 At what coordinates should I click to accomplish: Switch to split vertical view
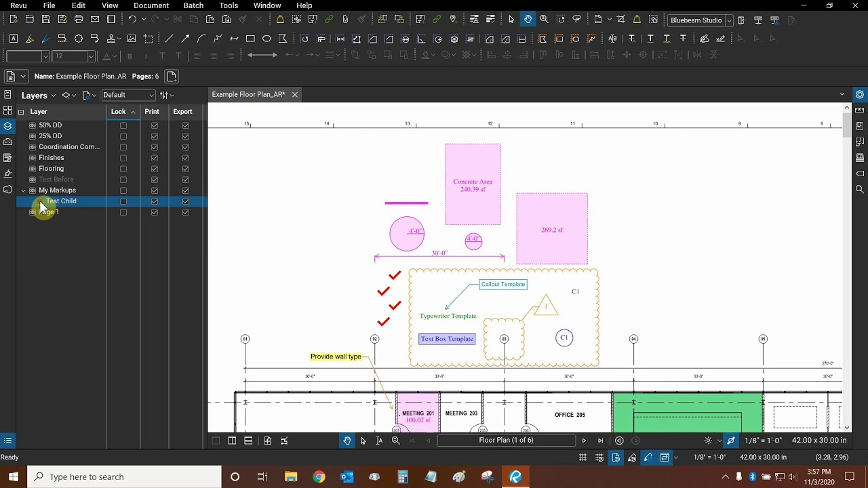232,441
